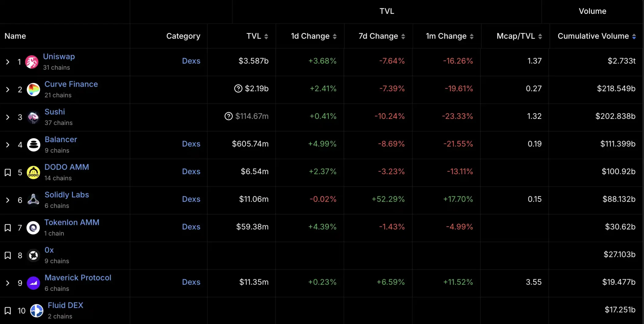Expand the Solidly Labs row
The height and width of the screenshot is (324, 644).
(8, 200)
